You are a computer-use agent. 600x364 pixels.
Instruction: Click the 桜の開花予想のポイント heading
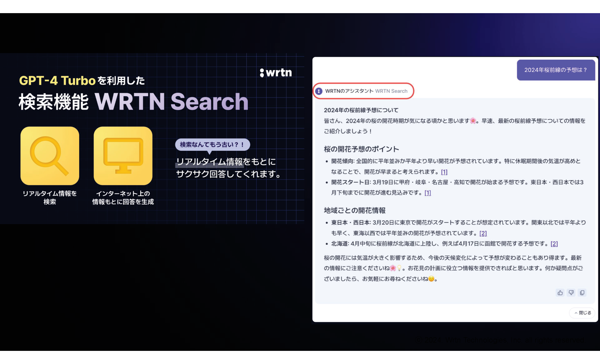tap(361, 149)
